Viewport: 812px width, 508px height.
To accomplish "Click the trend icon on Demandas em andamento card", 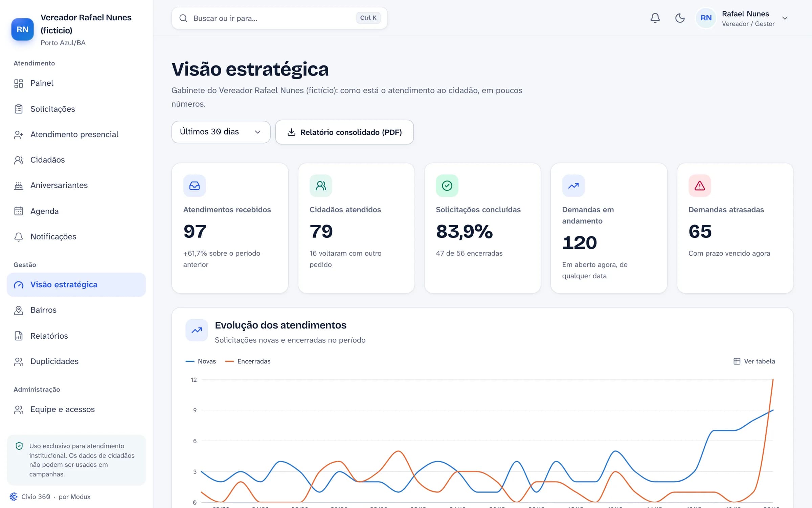I will pos(573,186).
